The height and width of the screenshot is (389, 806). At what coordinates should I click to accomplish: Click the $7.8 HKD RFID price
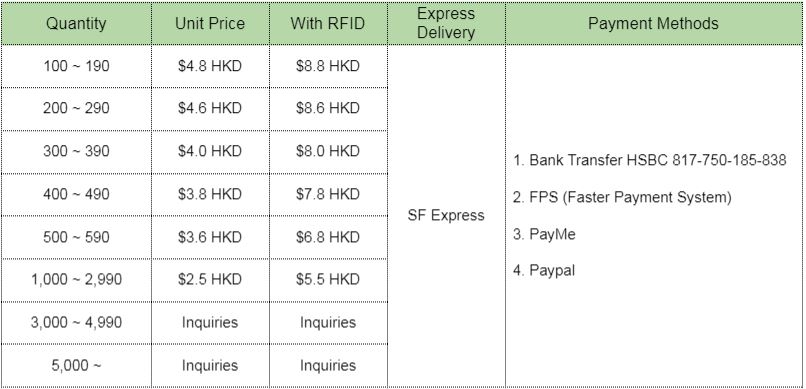point(328,194)
